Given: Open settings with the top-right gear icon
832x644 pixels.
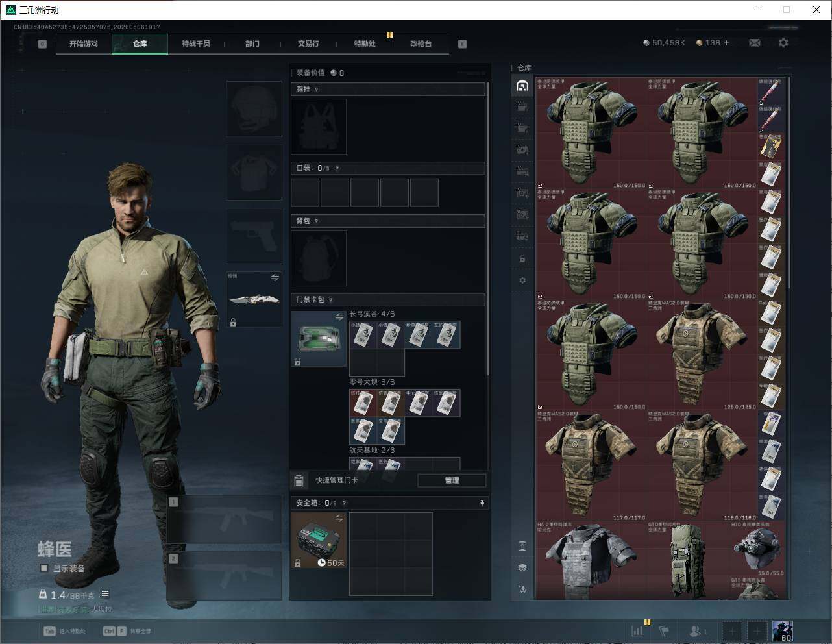Looking at the screenshot, I should [x=783, y=43].
